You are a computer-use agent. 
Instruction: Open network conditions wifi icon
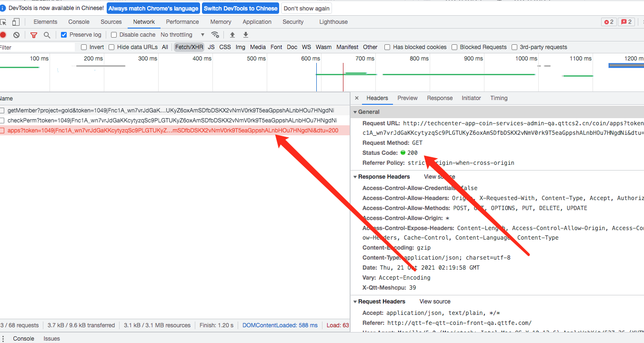[x=215, y=35]
